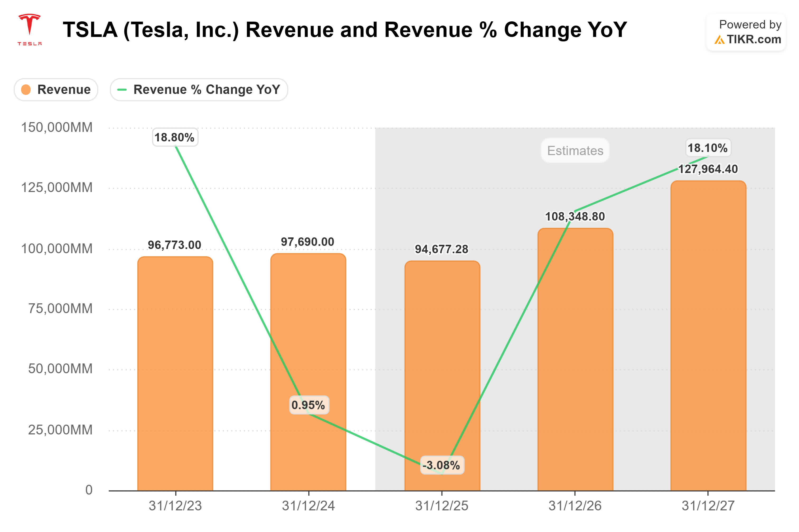Screen dimensions: 799x532
Task: Toggle the Revenue legend series
Action: [63, 90]
